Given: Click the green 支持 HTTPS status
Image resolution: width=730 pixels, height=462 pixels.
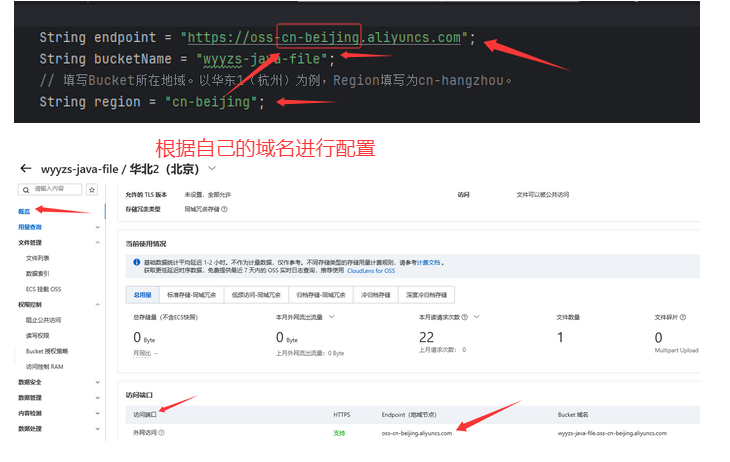Looking at the screenshot, I should [339, 433].
